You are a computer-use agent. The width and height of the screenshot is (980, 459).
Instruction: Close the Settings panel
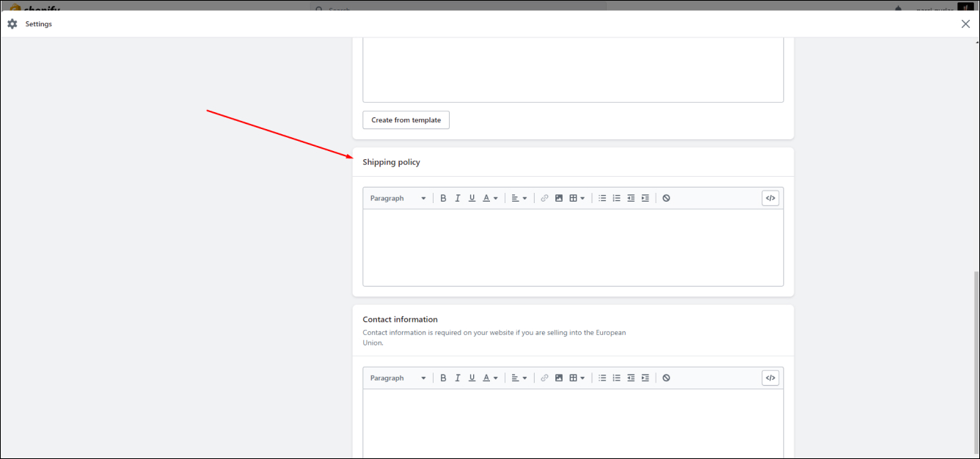965,24
